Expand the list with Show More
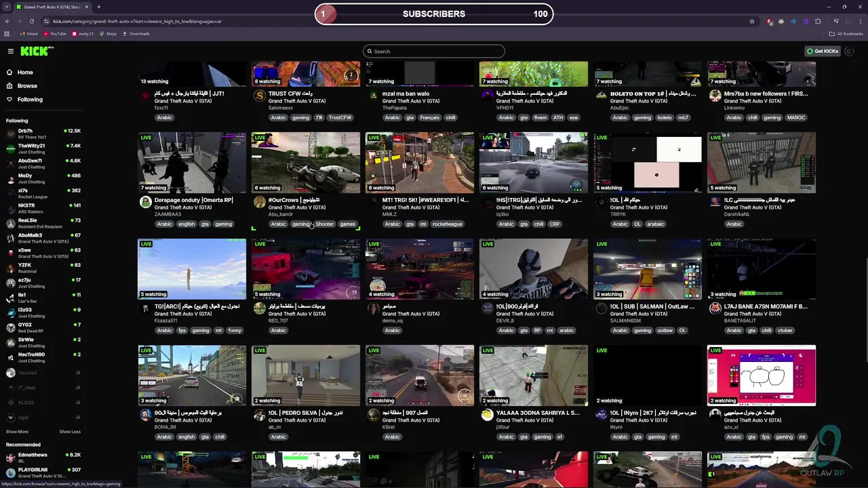The image size is (868, 488). coord(17,432)
